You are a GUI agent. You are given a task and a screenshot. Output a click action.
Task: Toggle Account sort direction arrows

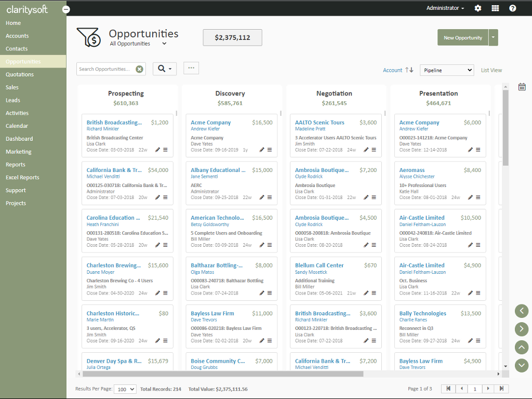tap(409, 70)
